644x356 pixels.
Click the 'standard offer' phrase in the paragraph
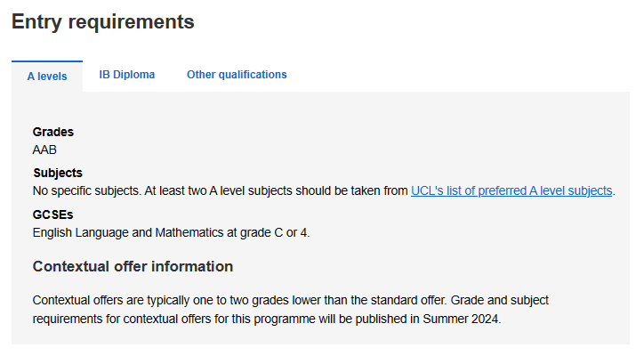pos(408,300)
